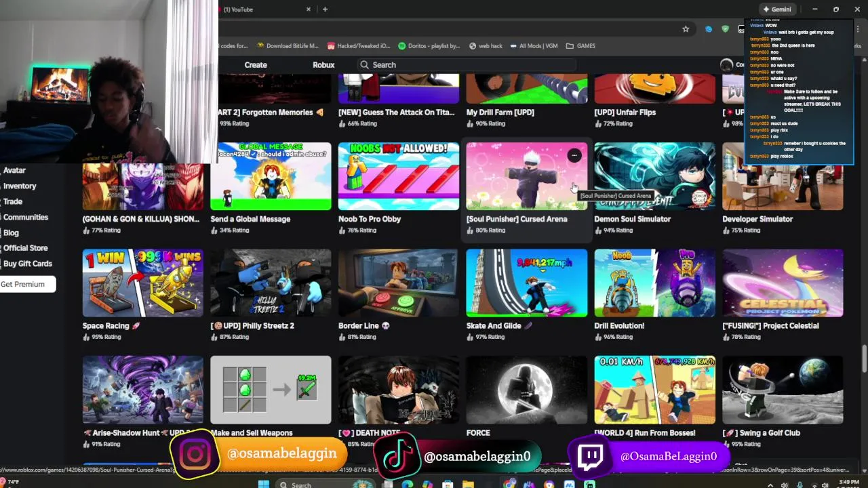Open File Explorer from the taskbar
868x488 pixels.
pos(468,484)
